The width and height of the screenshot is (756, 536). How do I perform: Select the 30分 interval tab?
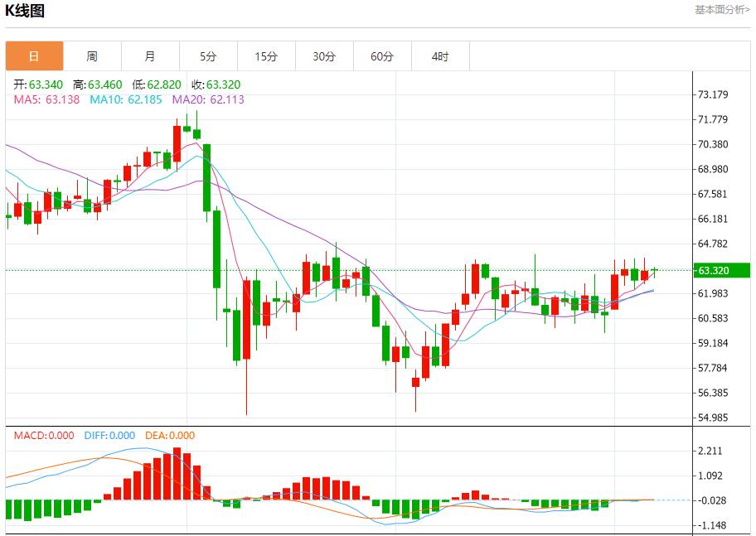pos(324,56)
